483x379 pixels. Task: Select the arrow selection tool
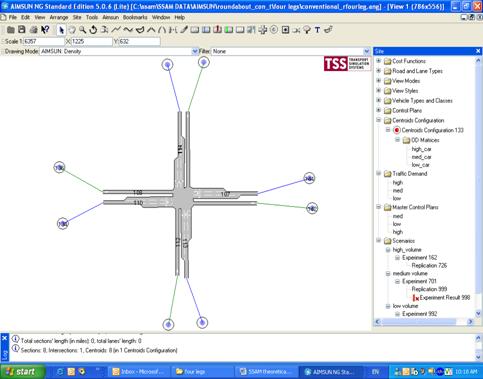tap(61, 30)
